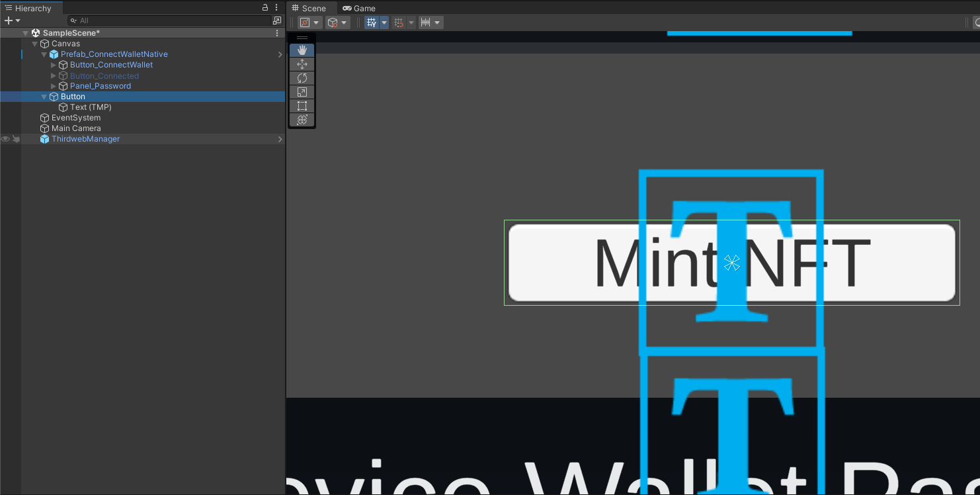Collapse the Canvas object
Screen dimensions: 980x495
(x=35, y=44)
